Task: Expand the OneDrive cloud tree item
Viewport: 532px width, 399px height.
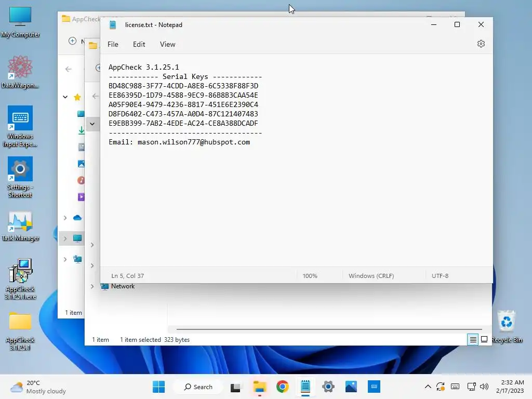Action: click(65, 218)
